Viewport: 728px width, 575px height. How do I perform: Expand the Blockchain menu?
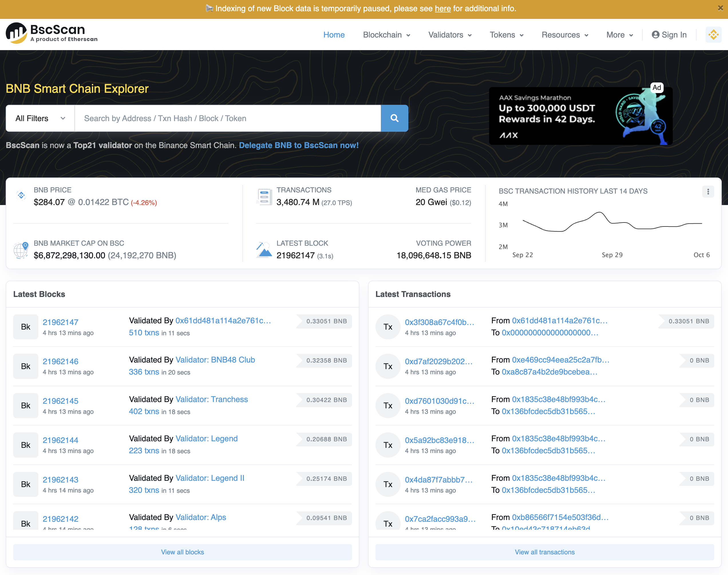[387, 35]
